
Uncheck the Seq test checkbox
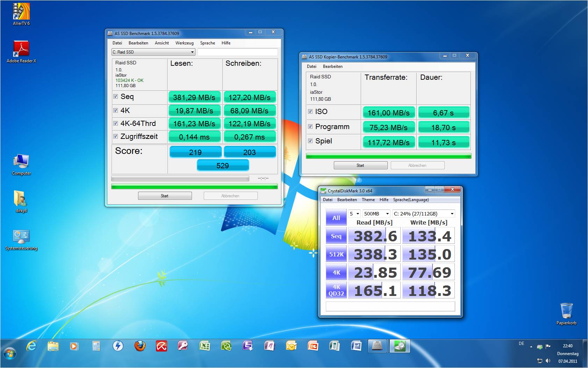(115, 97)
